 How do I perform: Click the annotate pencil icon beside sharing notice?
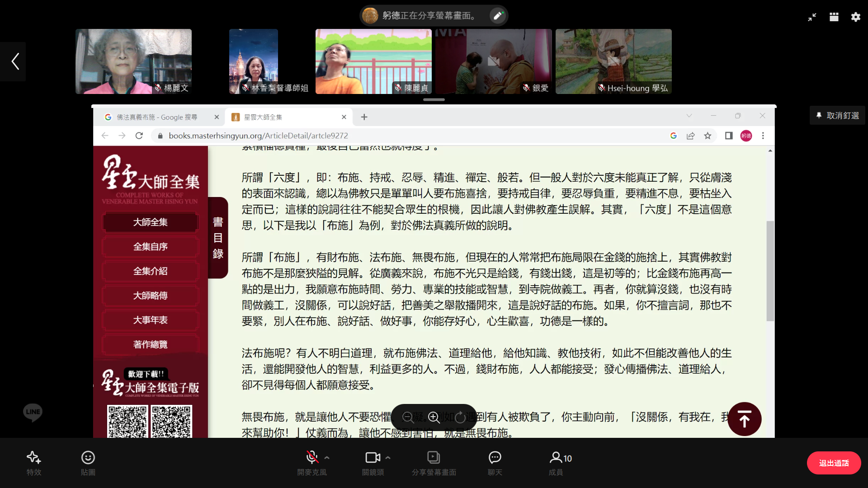pos(498,16)
